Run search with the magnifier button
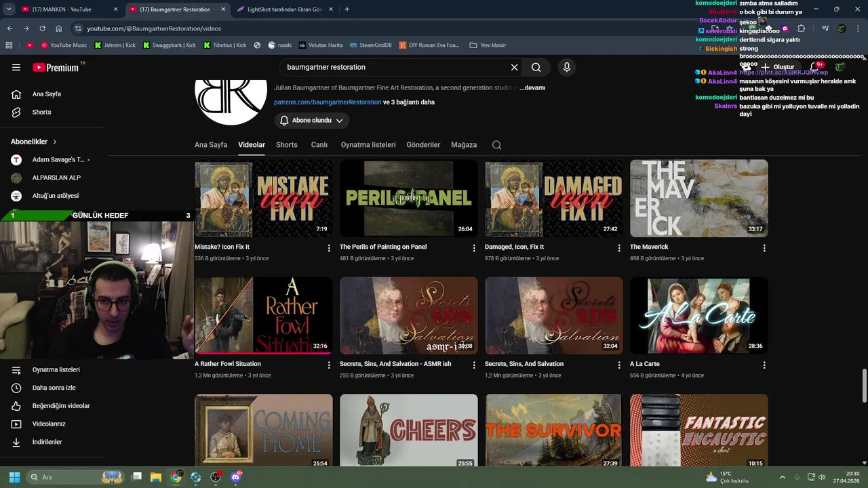 click(536, 67)
